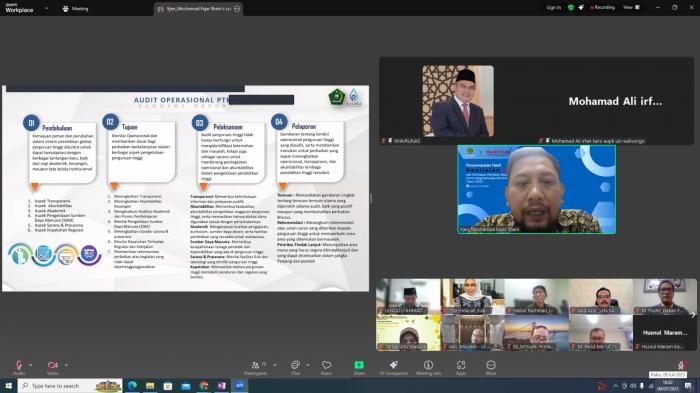Open the Windows Start menu
Image resolution: width=700 pixels, height=393 pixels.
8,385
